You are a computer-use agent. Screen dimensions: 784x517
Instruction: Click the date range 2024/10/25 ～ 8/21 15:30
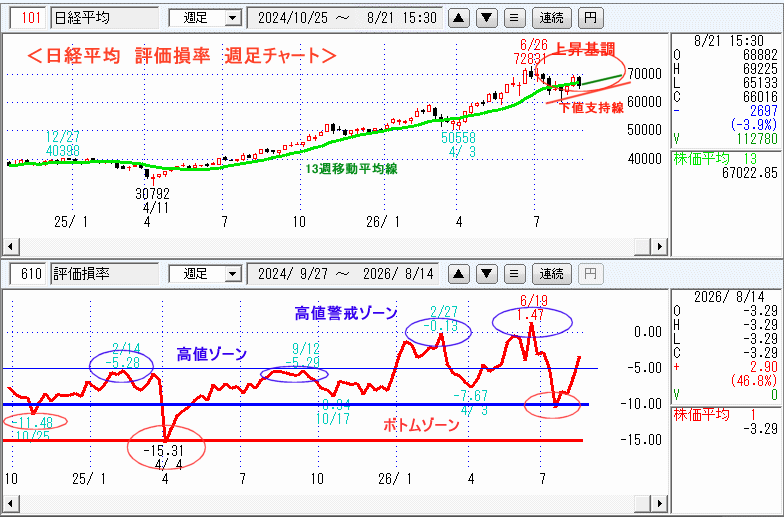[x=346, y=18]
